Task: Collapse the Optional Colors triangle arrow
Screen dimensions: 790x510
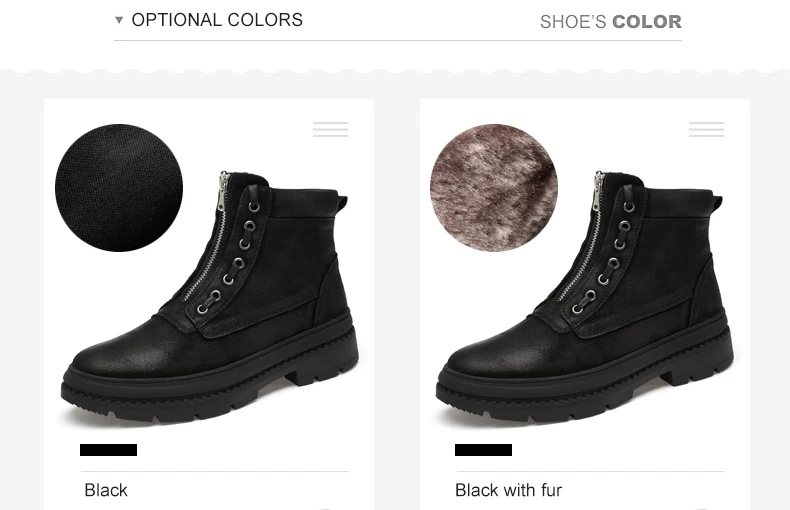Action: pos(119,20)
